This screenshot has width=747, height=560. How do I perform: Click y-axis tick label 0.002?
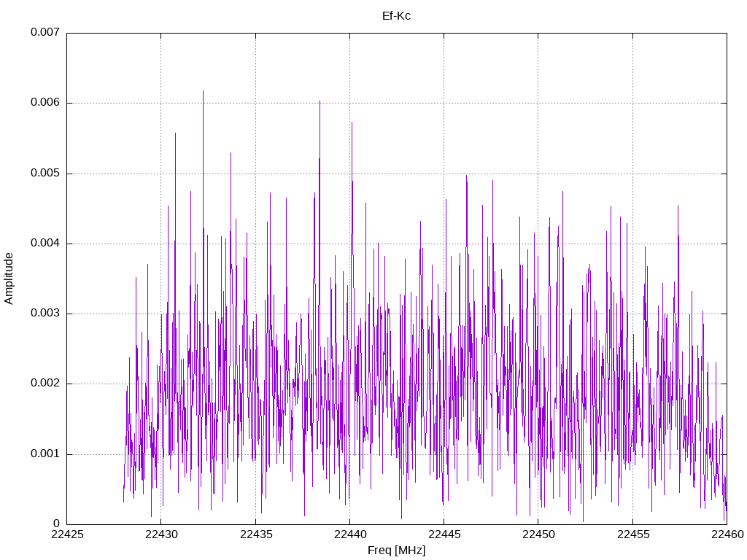coord(45,384)
